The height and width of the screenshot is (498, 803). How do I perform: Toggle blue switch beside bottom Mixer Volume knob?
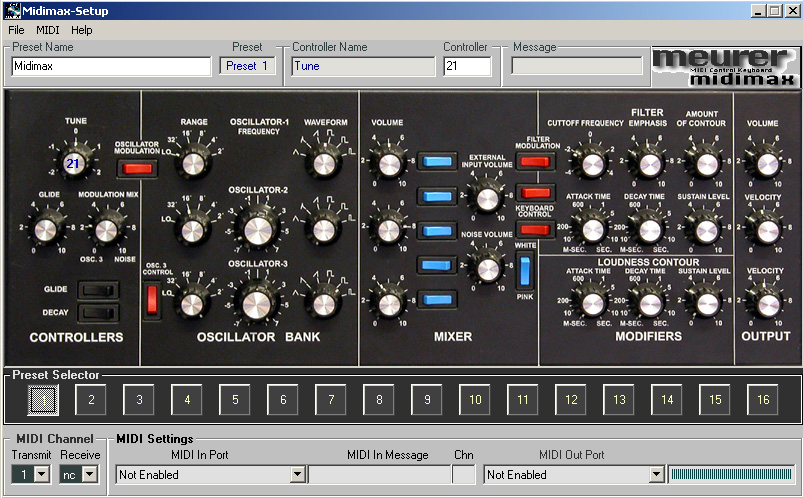[437, 300]
